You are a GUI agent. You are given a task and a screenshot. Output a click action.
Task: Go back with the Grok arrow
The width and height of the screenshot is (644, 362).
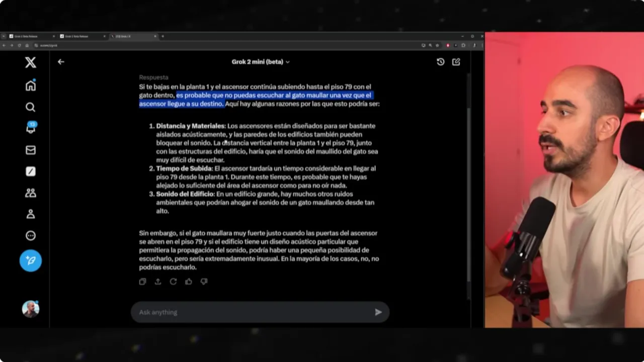61,62
